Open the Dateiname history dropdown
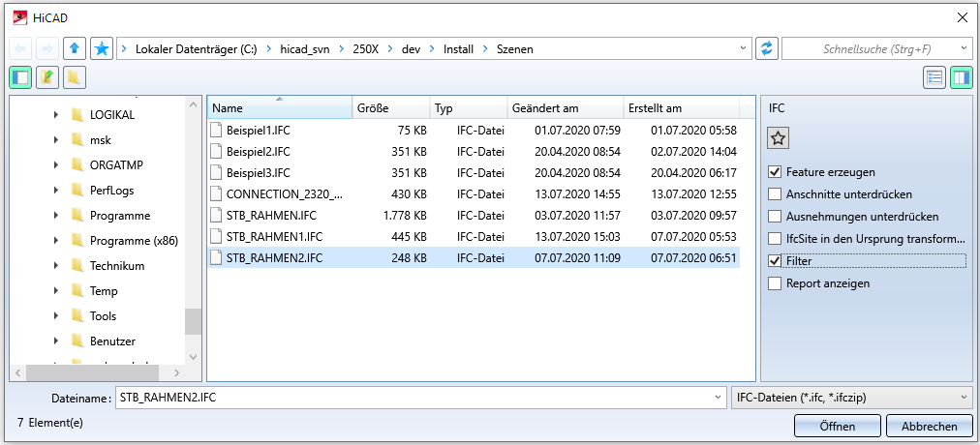The image size is (980, 445). tap(717, 398)
